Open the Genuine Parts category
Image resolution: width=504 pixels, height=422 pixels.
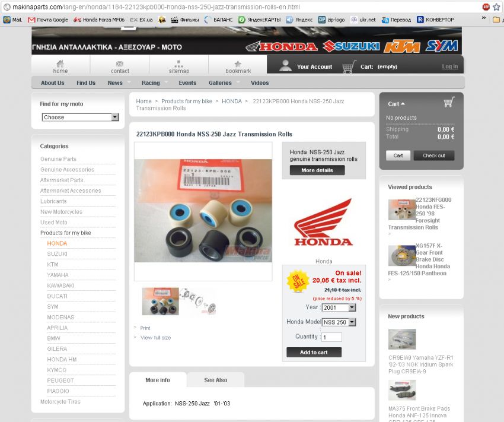point(58,159)
